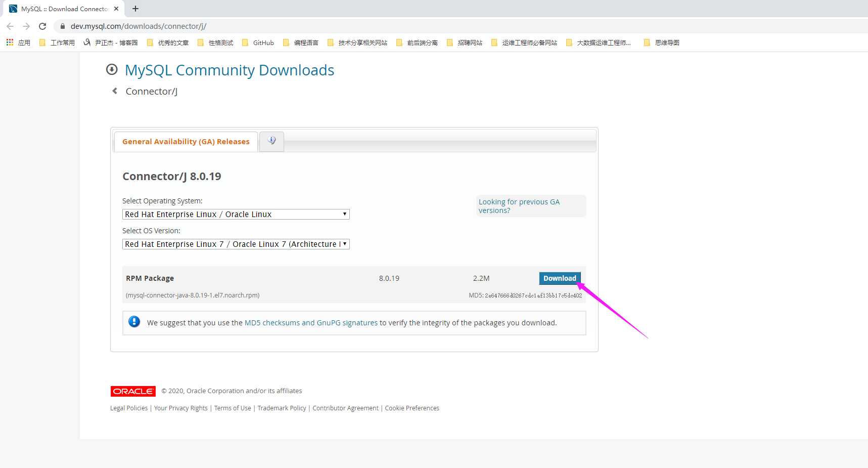Click the back chevron next to Connector/J
Viewport: 868px width, 468px height.
(115, 91)
